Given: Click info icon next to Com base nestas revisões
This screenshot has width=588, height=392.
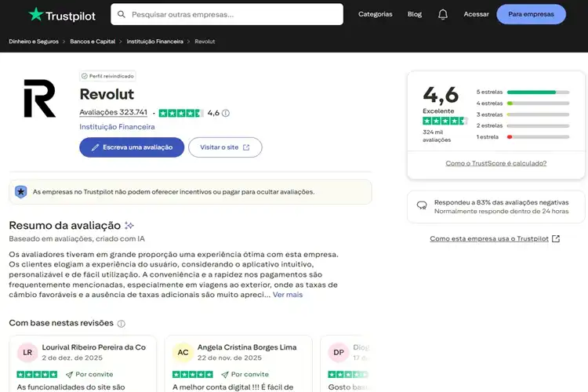Looking at the screenshot, I should (x=121, y=323).
